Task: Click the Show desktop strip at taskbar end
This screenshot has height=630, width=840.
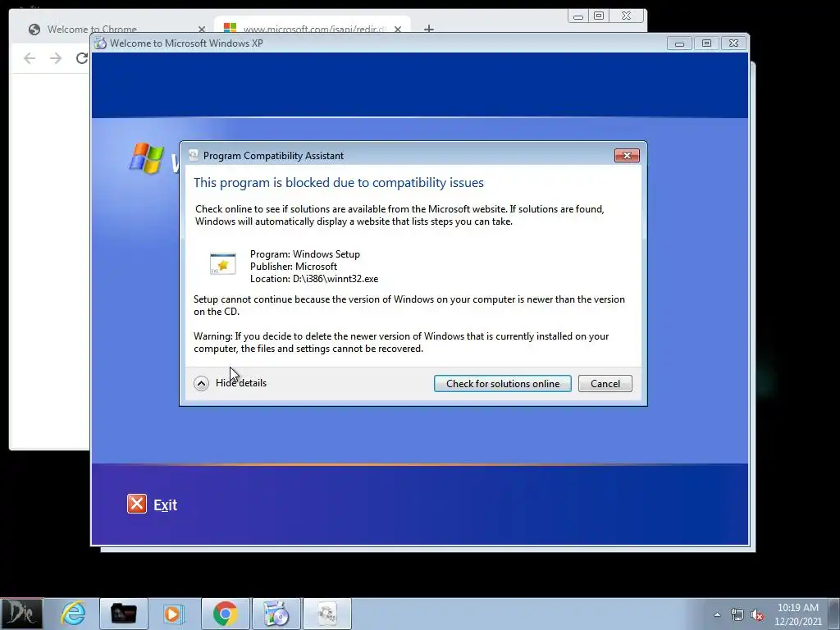Action: point(835,614)
